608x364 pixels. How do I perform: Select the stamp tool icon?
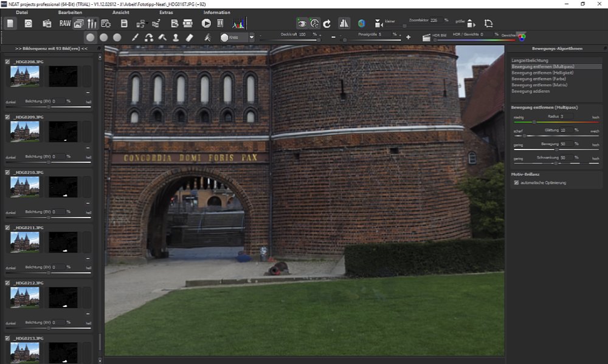pyautogui.click(x=176, y=38)
